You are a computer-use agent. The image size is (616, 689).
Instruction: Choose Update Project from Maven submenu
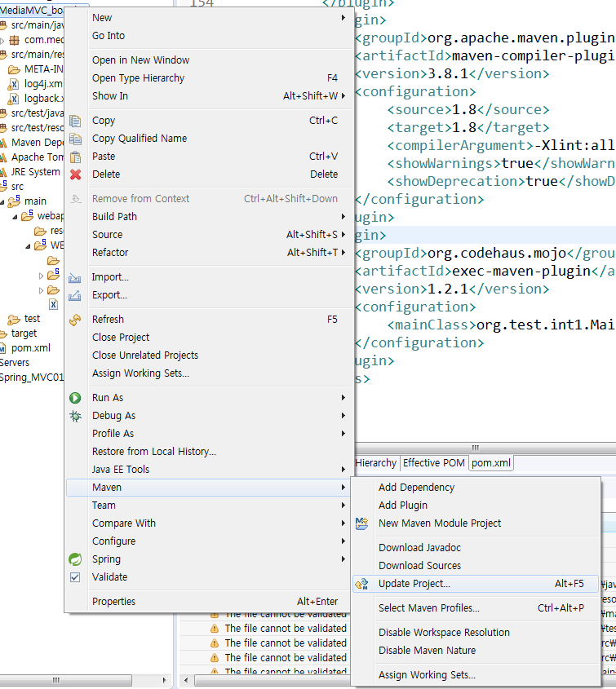[x=476, y=584]
